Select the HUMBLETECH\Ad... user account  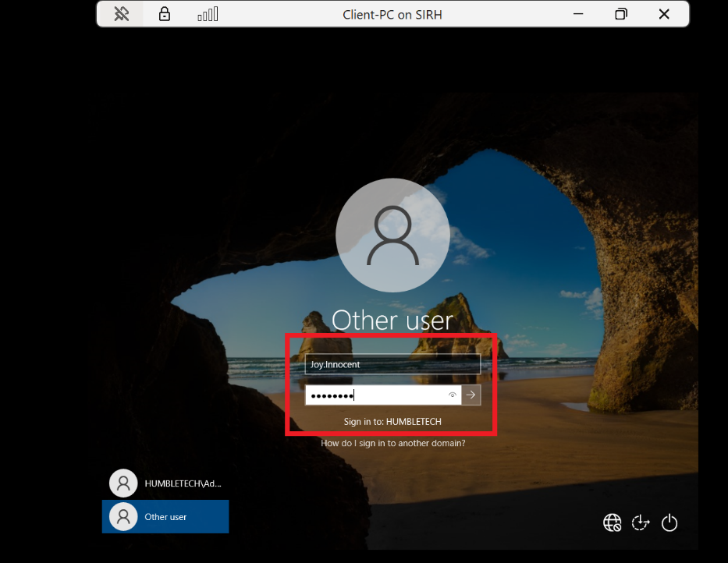pos(165,483)
